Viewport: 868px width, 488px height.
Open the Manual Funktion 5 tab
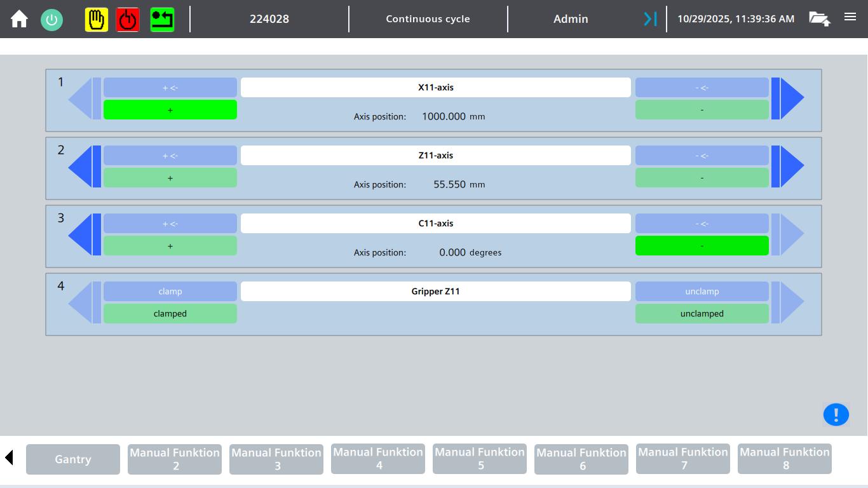[479, 458]
